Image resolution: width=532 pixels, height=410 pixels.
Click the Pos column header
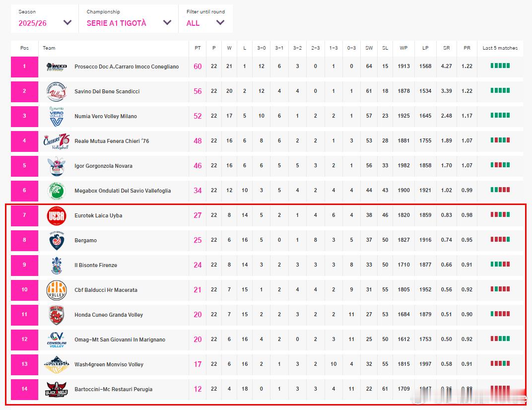pyautogui.click(x=24, y=48)
